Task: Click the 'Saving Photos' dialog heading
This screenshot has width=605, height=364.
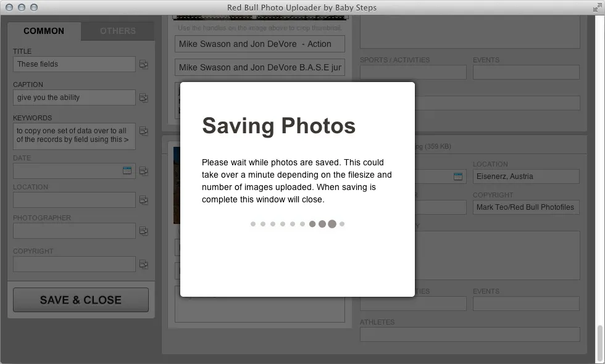Action: (x=278, y=126)
